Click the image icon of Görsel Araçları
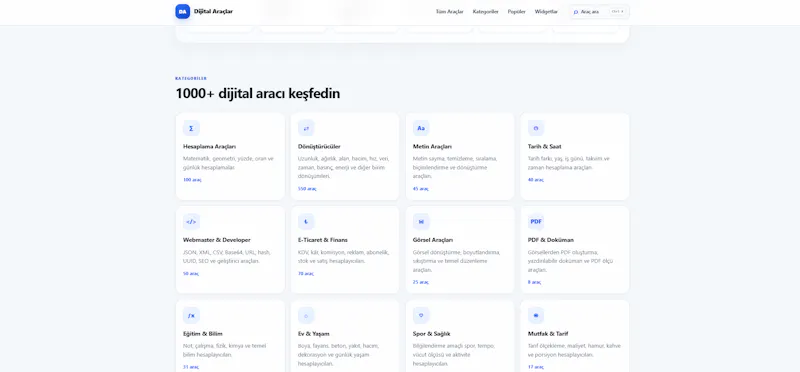 click(x=421, y=221)
